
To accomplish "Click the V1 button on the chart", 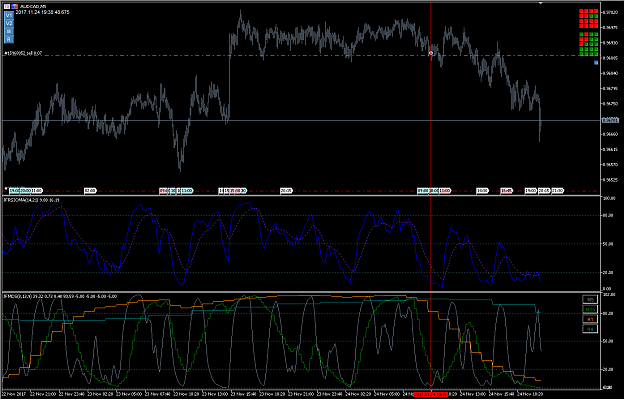I will [9, 15].
